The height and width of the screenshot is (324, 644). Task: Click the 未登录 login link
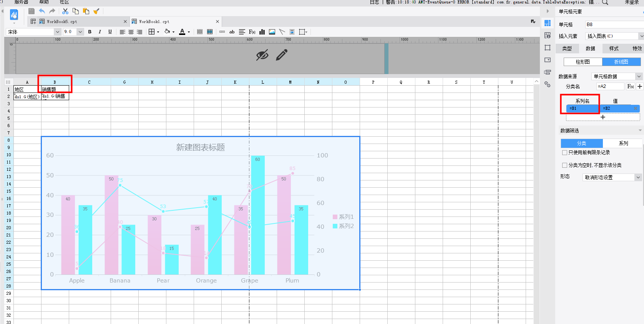tap(632, 2)
